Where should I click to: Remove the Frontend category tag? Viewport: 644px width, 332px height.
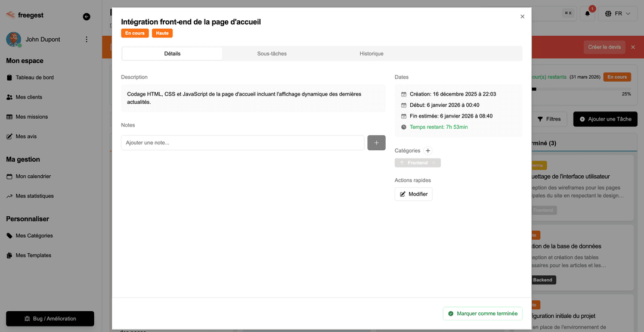434,163
